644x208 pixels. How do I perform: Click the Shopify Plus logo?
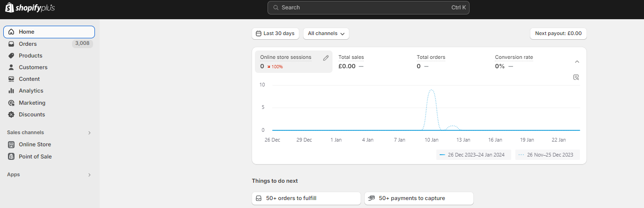(30, 7)
